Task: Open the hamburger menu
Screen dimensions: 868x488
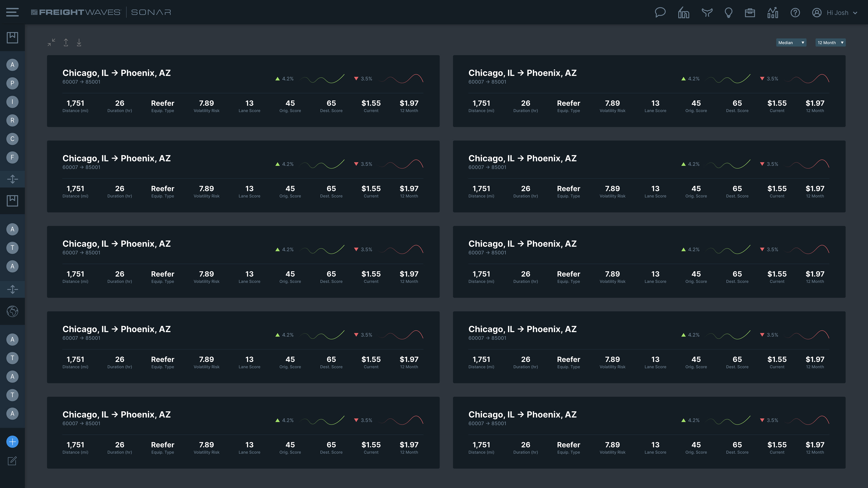Action: pyautogui.click(x=12, y=12)
